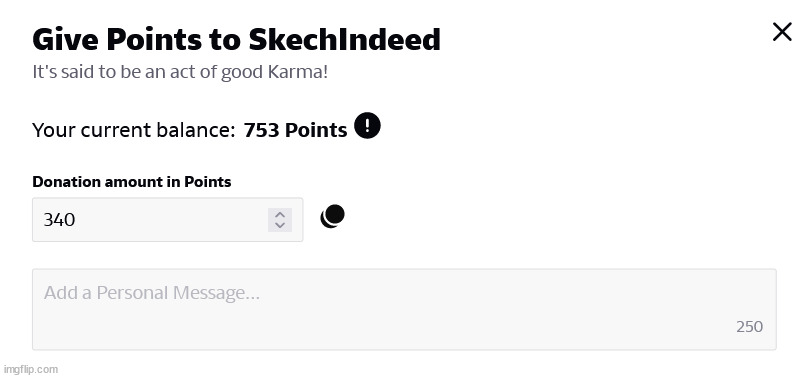Screen dimensions: 808x378
Task: Click the bold '753 Points' balance value
Action: (x=295, y=130)
